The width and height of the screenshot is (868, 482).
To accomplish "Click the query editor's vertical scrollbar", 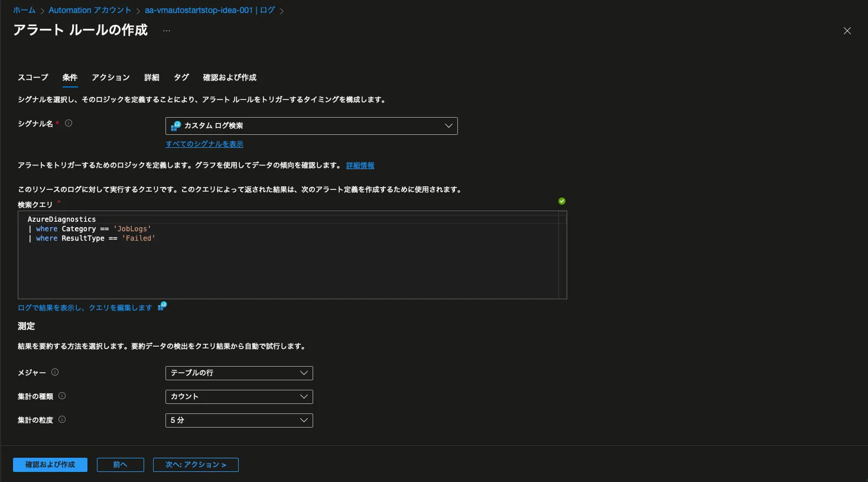I will 563,255.
